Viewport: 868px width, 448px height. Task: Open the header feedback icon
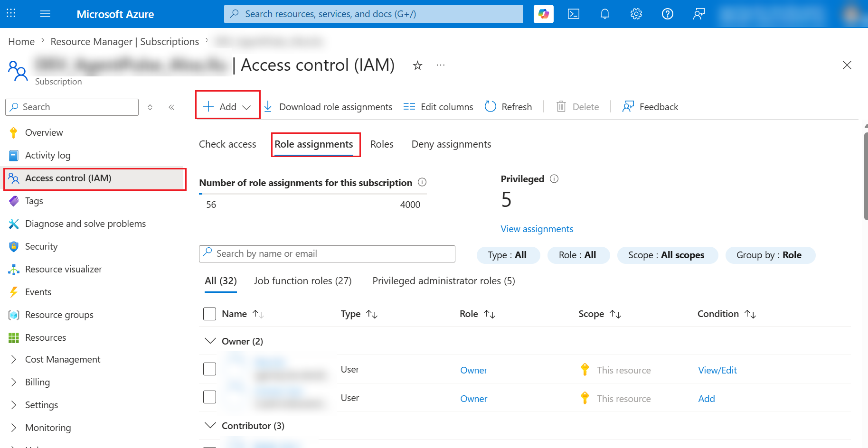(x=698, y=14)
